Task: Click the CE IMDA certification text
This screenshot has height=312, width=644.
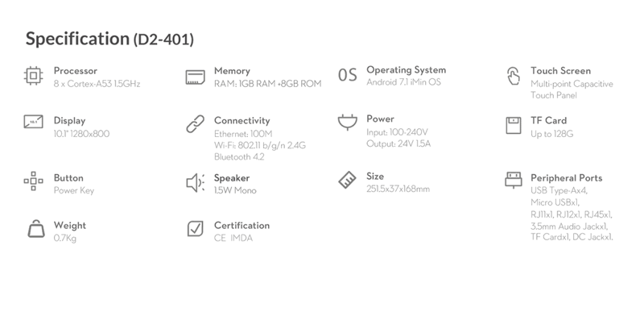Action: point(233,238)
